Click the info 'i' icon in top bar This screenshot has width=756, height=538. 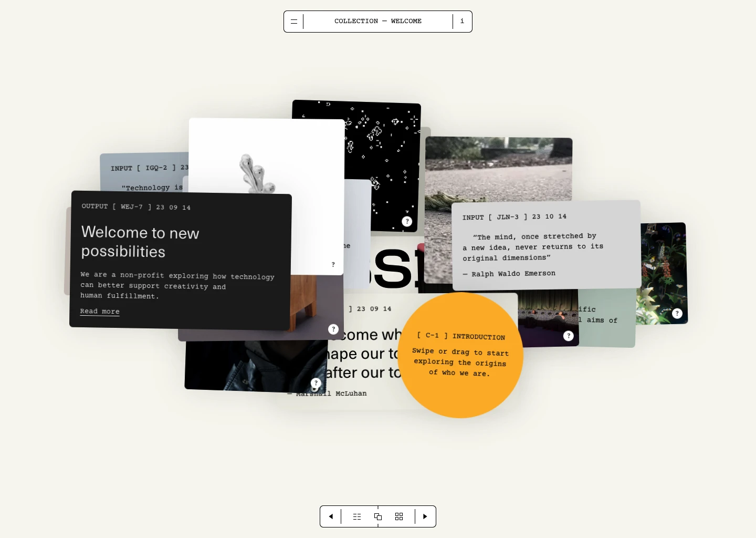[462, 22]
